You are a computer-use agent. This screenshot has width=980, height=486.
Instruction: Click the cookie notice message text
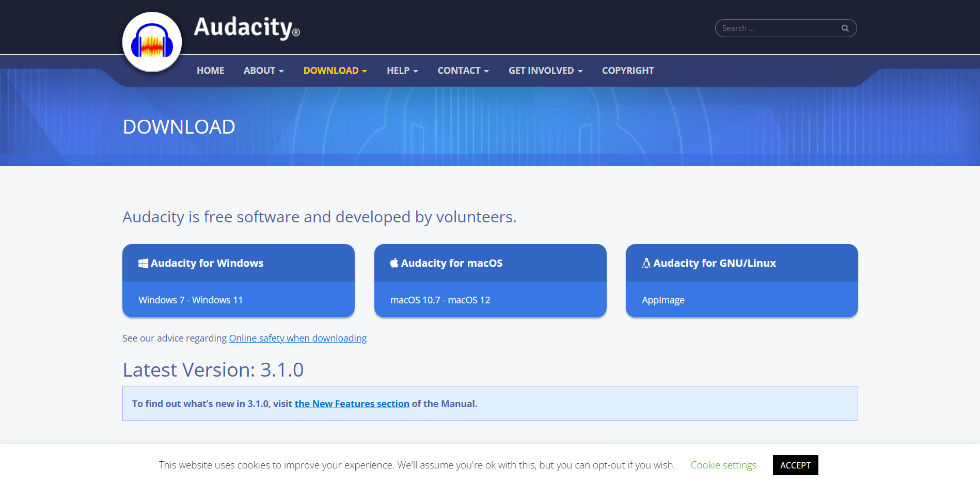point(417,465)
